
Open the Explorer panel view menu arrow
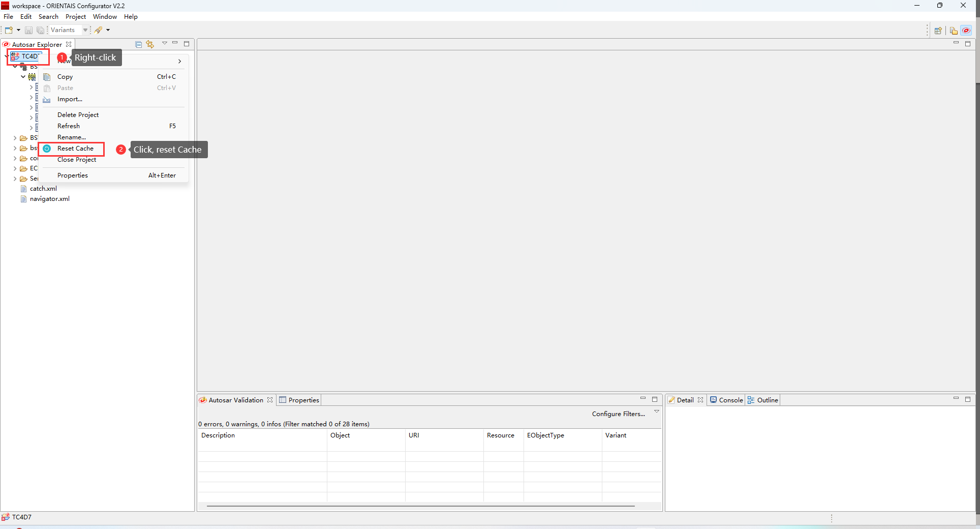click(164, 44)
